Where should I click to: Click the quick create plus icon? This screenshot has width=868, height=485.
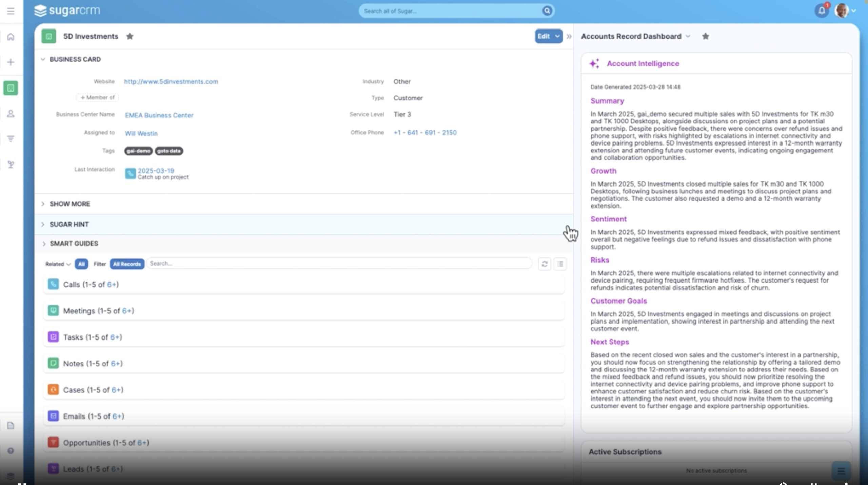coord(11,62)
